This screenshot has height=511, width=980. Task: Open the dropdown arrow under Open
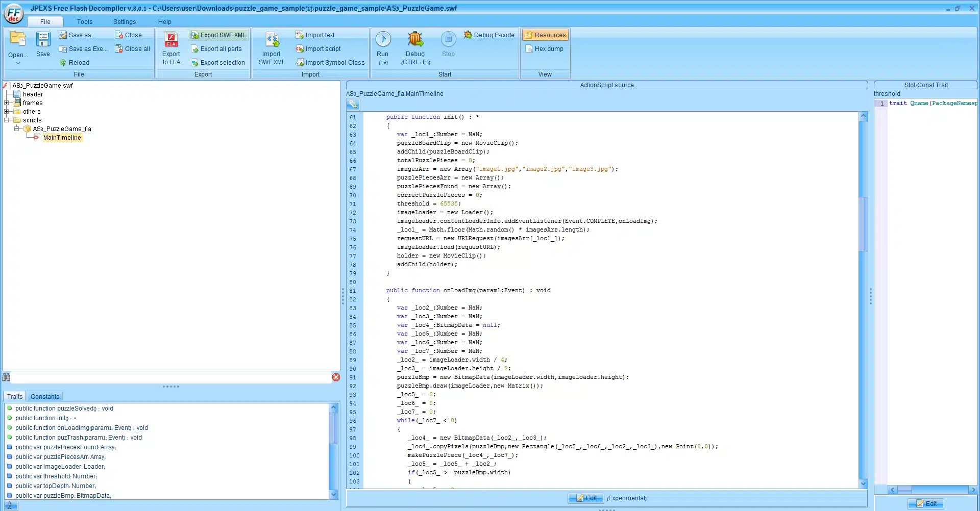(18, 63)
